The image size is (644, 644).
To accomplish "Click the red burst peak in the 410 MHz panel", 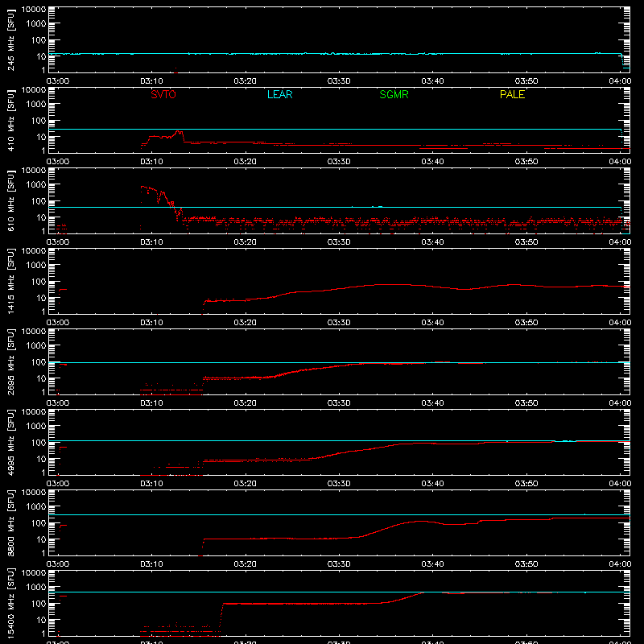I will pyautogui.click(x=178, y=132).
